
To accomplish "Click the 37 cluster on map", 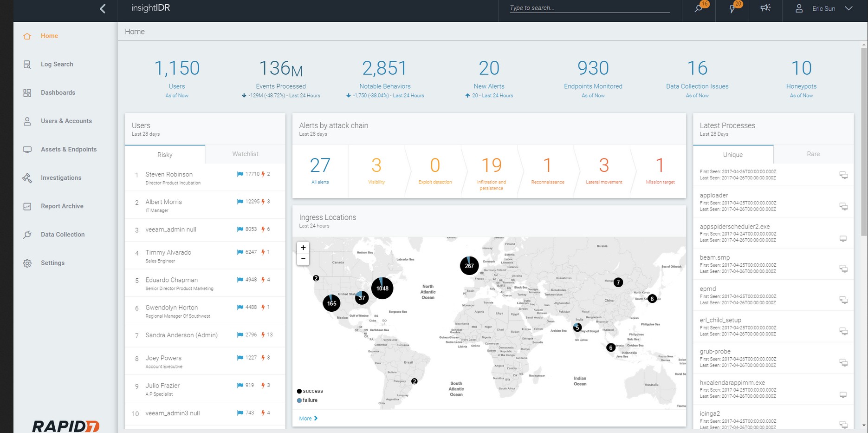I will [x=362, y=298].
